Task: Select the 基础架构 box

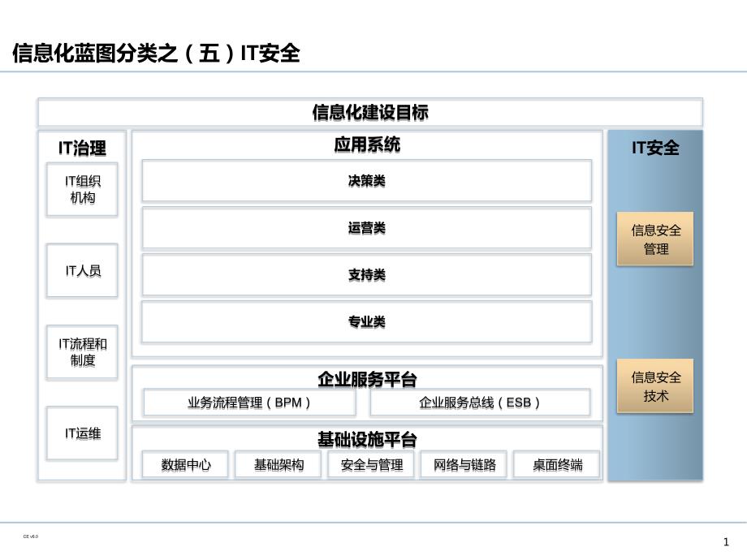Action: [279, 465]
